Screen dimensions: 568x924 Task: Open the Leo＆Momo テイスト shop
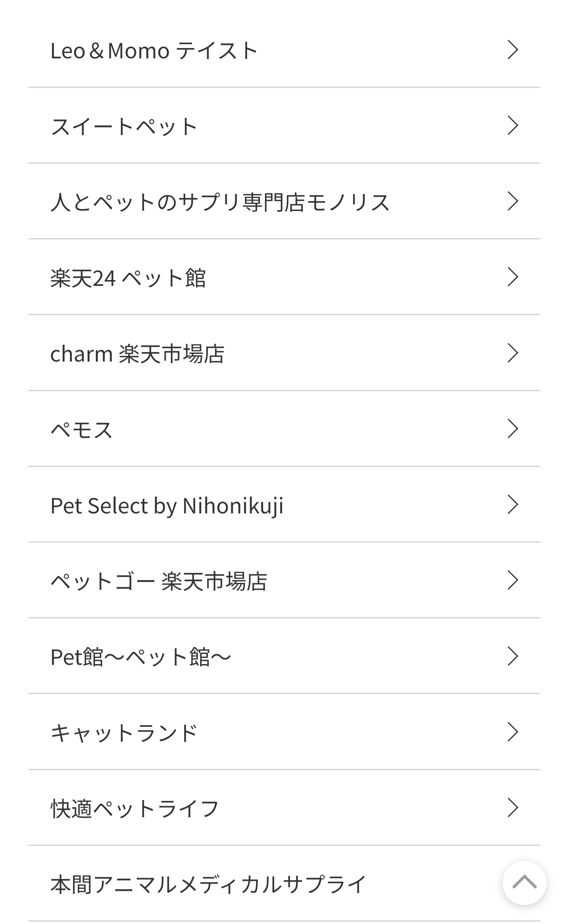coord(154,50)
